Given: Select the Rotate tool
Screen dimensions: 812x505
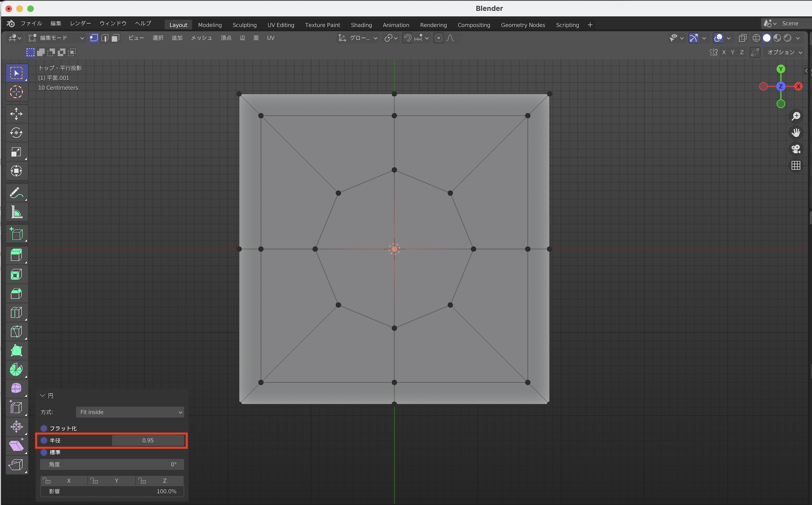Looking at the screenshot, I should click(16, 133).
